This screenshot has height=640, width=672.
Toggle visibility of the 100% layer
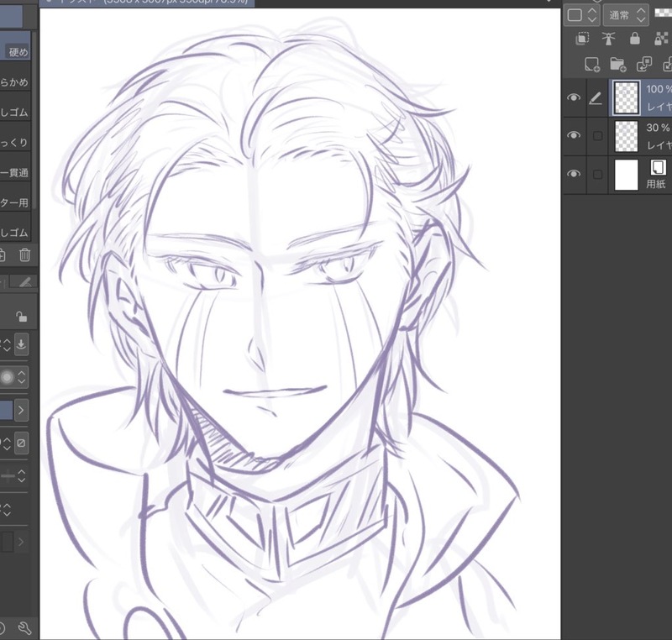point(574,97)
